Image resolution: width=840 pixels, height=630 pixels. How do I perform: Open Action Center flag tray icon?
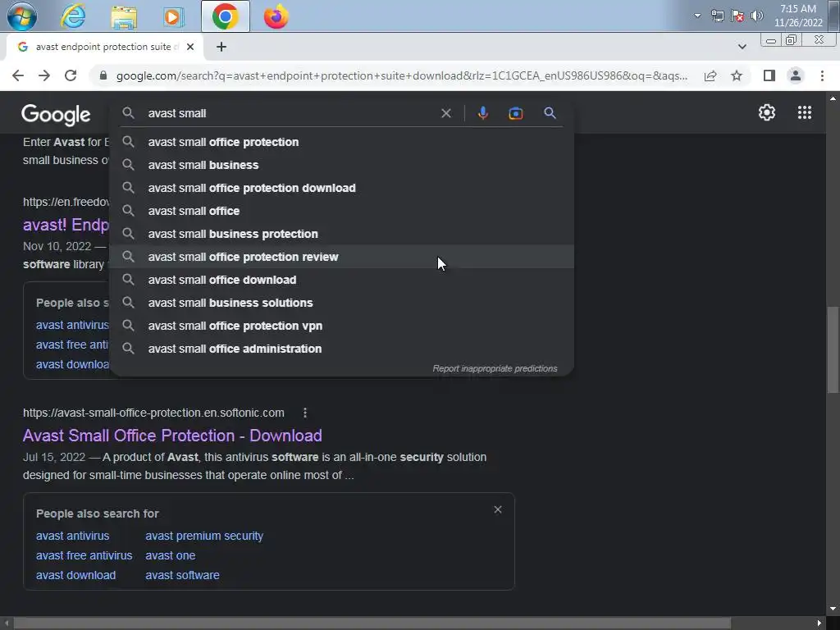click(737, 16)
